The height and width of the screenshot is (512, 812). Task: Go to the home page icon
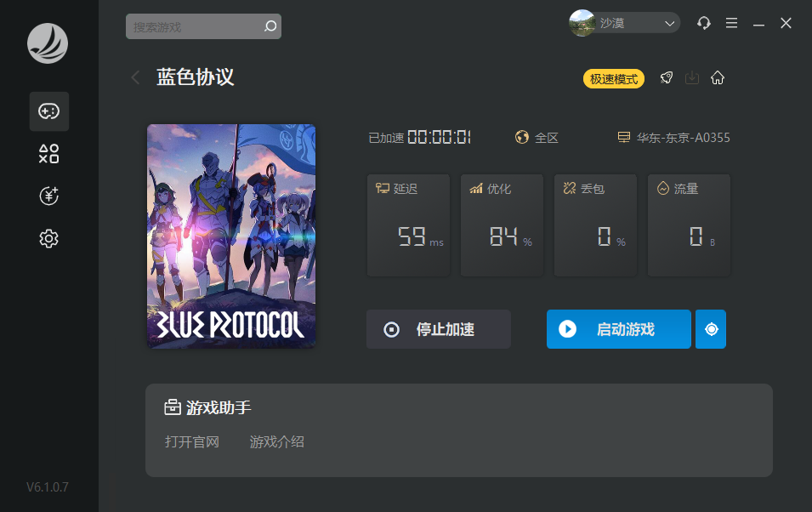click(x=718, y=77)
